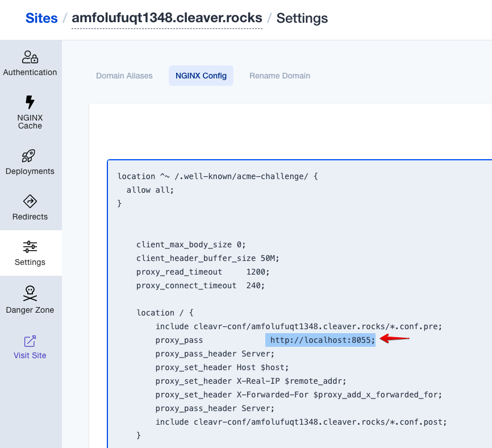Viewport: 492px width, 448px height.
Task: Click the amfolufuqt1348.cleaver.rocks breadcrumb link
Action: click(166, 18)
